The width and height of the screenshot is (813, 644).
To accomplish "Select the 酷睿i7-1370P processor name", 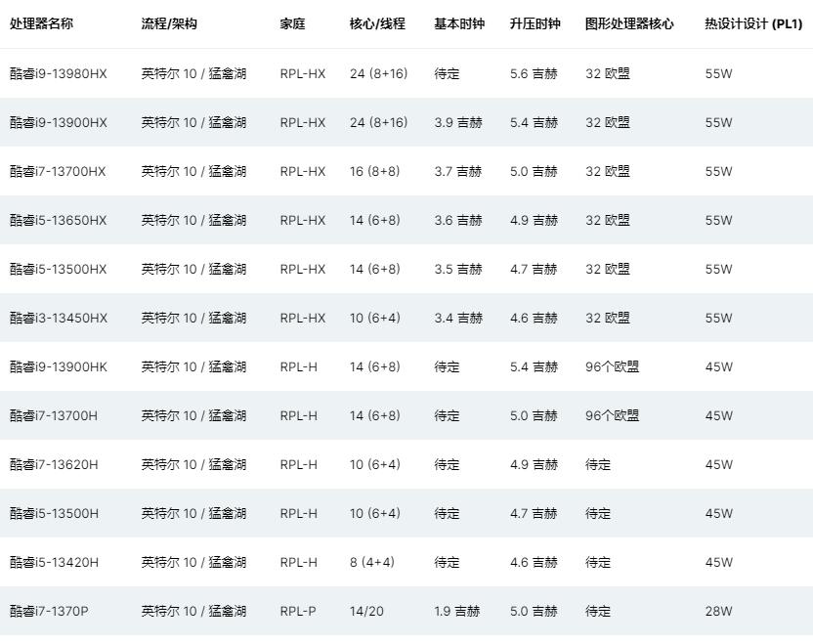I will pos(49,612).
